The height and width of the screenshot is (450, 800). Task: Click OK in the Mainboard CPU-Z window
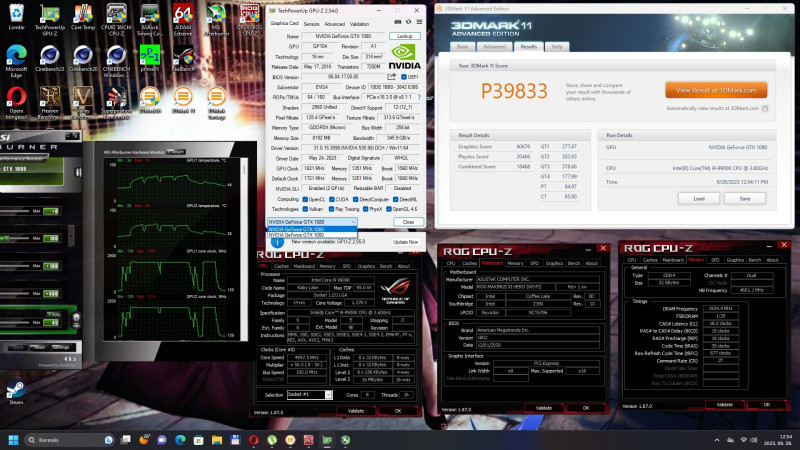(x=586, y=408)
